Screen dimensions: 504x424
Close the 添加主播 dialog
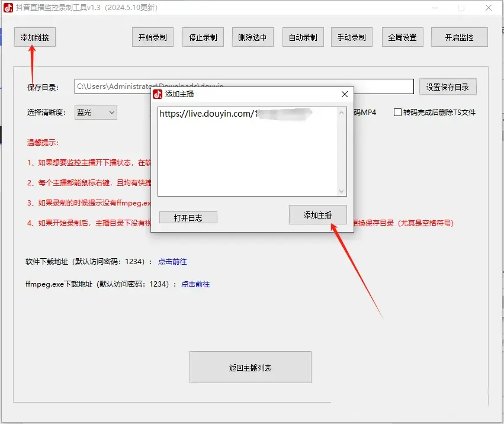click(x=345, y=94)
